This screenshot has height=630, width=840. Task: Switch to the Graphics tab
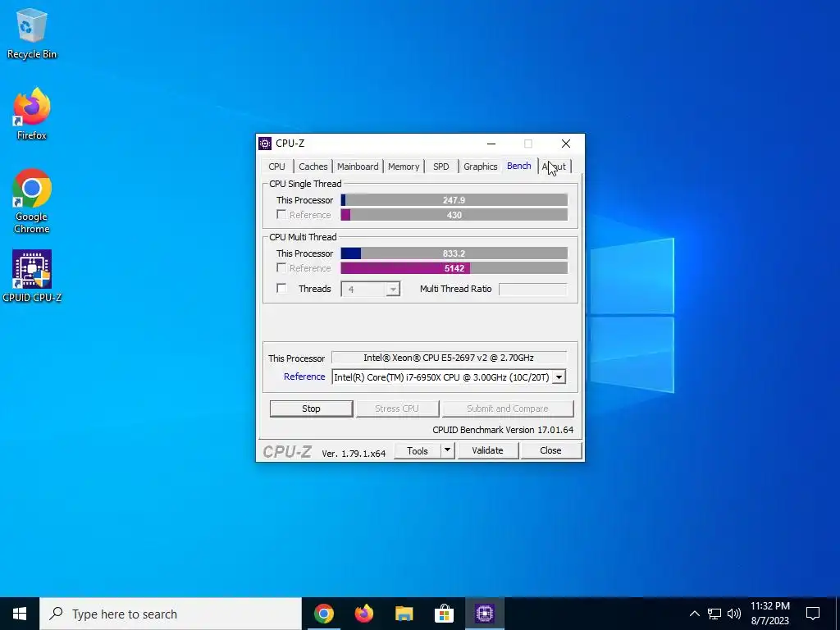coord(481,167)
